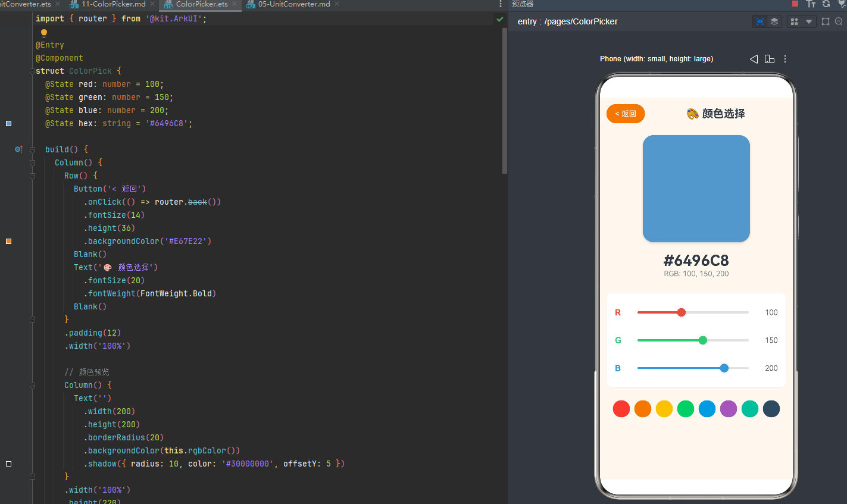The height and width of the screenshot is (504, 847).
Task: Click the #6496C8 hex text in preview
Action: coord(696,261)
